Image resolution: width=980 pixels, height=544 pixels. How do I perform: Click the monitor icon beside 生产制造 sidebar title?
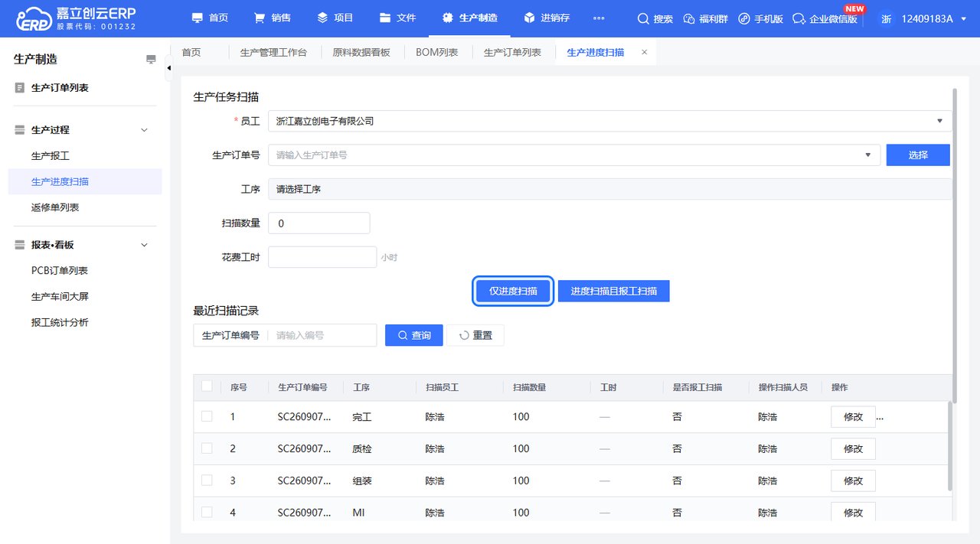click(151, 60)
